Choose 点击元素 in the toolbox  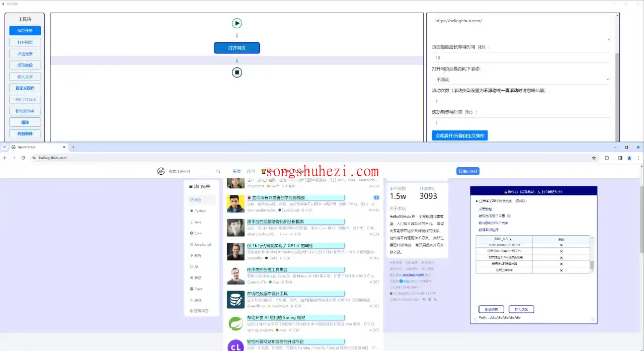coord(25,54)
